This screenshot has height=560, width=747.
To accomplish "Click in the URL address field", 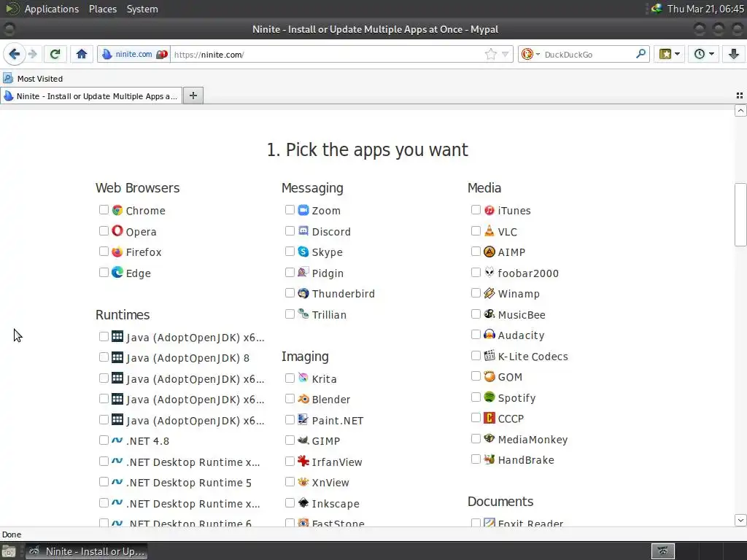I will pyautogui.click(x=328, y=54).
